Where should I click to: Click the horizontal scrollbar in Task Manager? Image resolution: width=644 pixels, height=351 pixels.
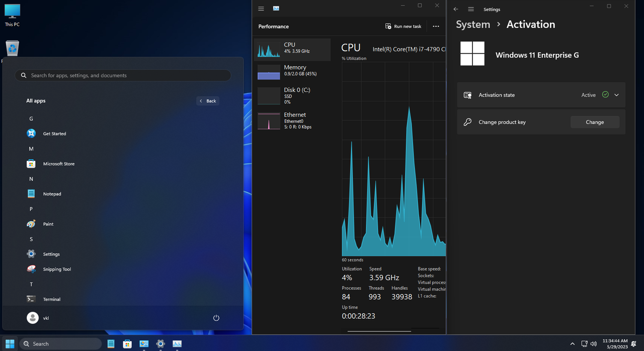379,331
